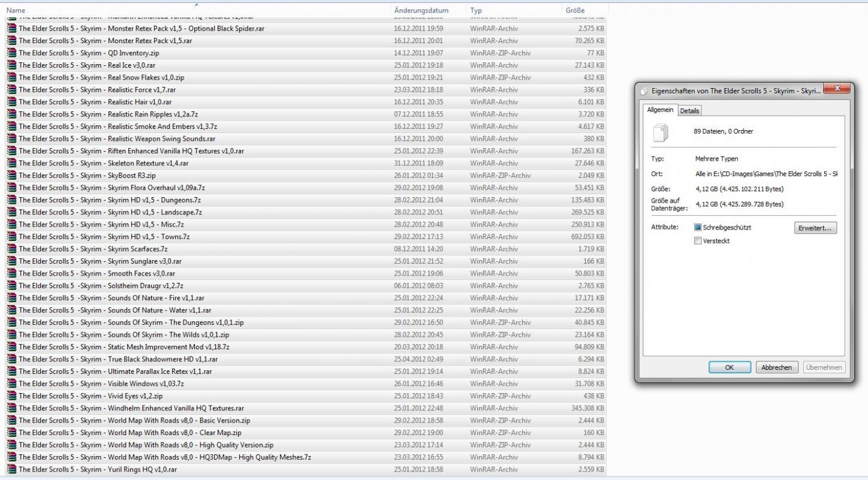
Task: Click the archive icon of Skeleton Retexture v1,4.rar
Action: coord(11,163)
